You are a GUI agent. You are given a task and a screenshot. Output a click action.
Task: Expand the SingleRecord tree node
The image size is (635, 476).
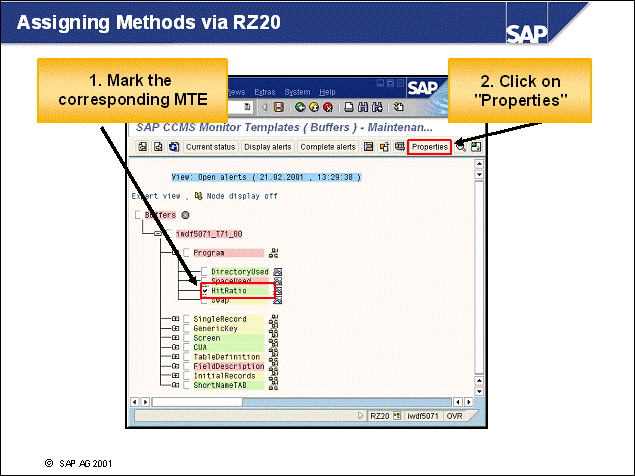(175, 319)
